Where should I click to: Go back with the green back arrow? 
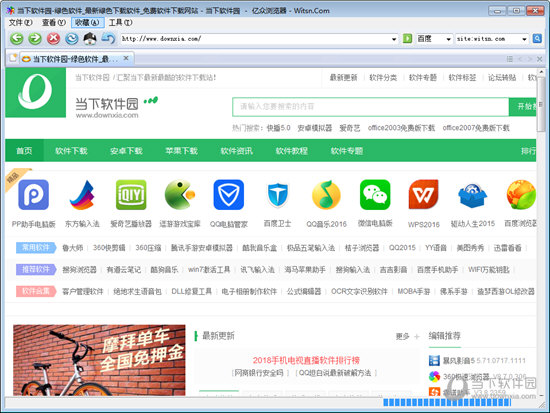(x=16, y=39)
